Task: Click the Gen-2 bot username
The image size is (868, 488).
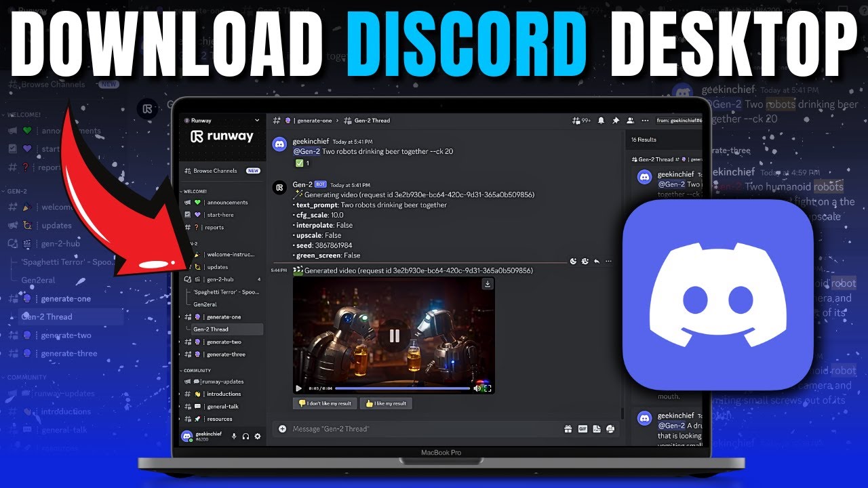Action: (x=302, y=184)
